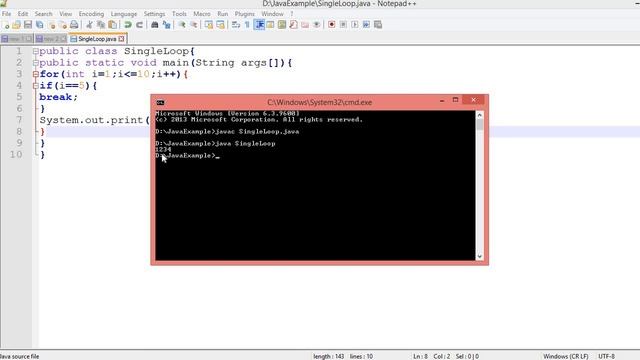Open the Macro menu
The height and width of the screenshot is (360, 640).
[202, 14]
